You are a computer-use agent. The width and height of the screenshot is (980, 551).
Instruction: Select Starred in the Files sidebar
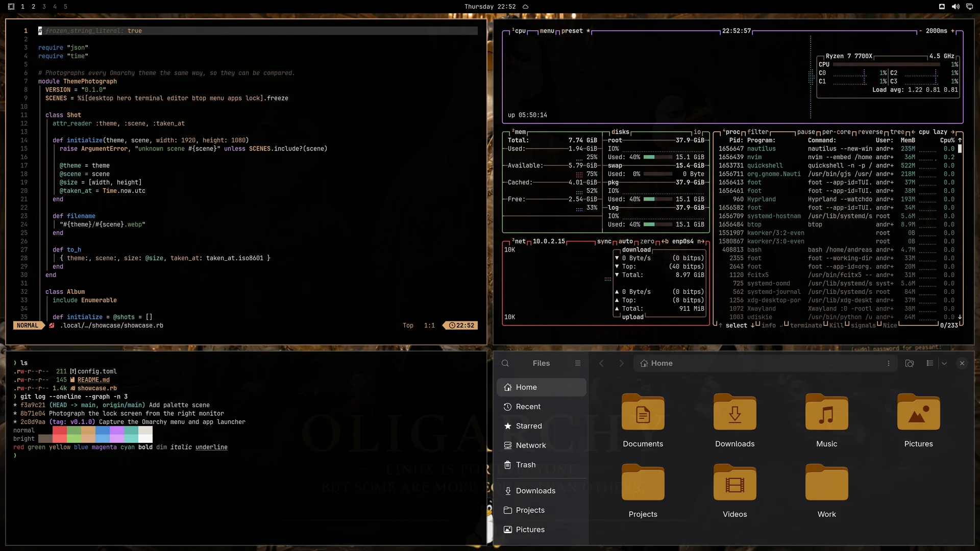pyautogui.click(x=542, y=426)
